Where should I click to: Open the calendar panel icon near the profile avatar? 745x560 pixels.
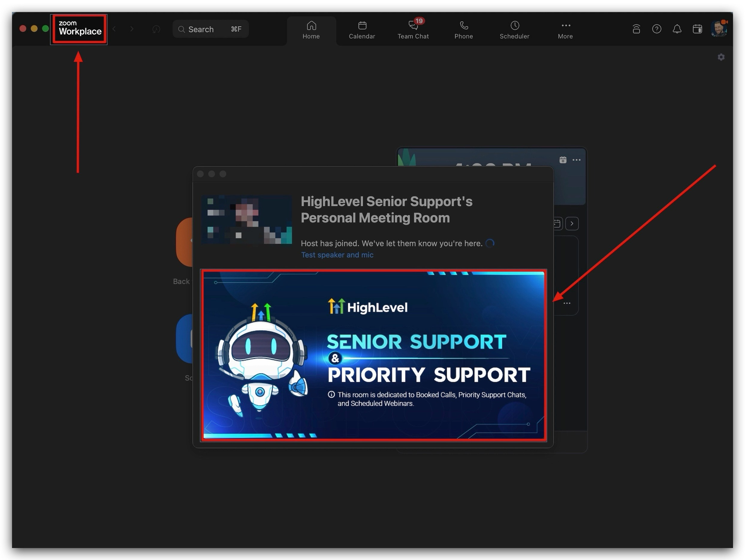coord(697,29)
